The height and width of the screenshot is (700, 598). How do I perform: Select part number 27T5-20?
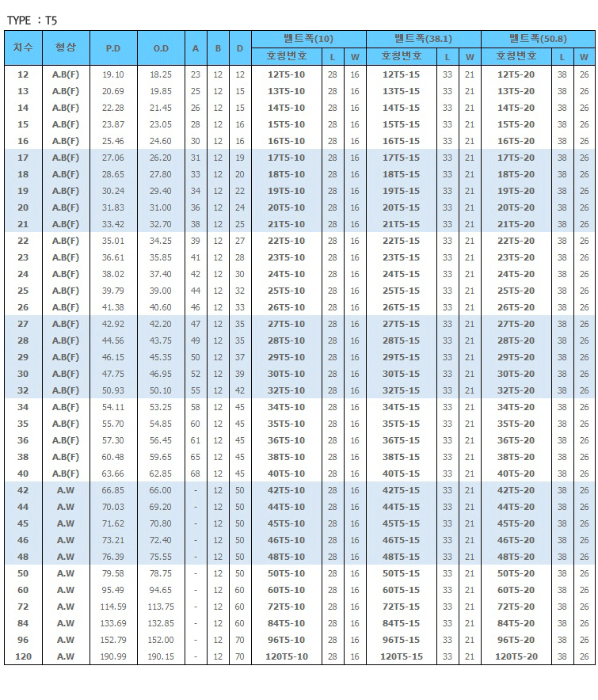click(x=516, y=324)
